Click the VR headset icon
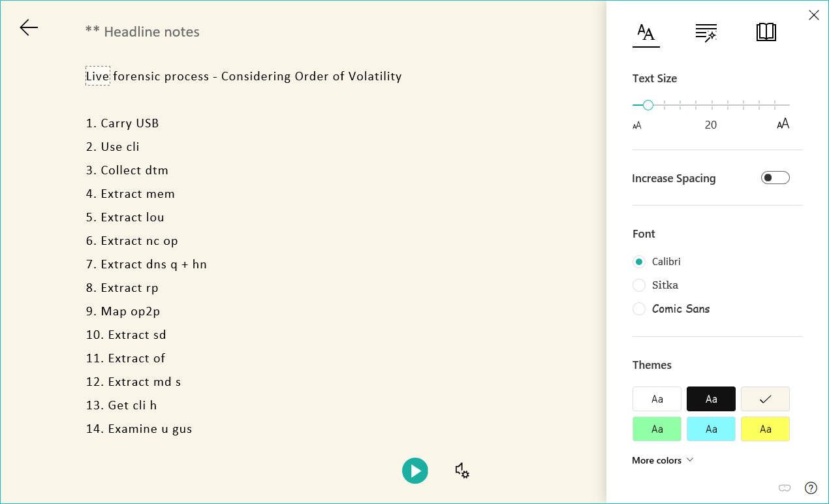This screenshot has height=504, width=829. (x=785, y=488)
